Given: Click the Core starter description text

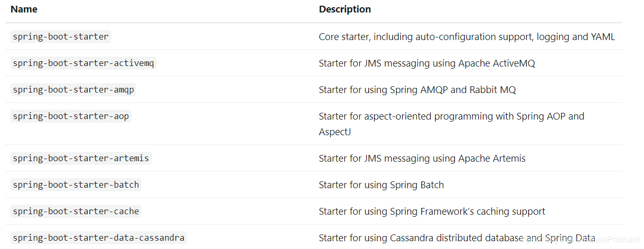Looking at the screenshot, I should tap(466, 37).
